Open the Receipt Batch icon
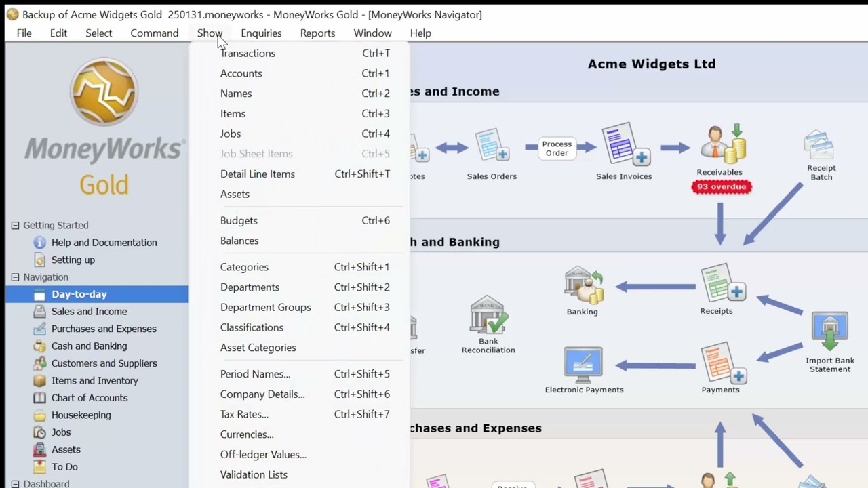This screenshot has width=868, height=488. click(820, 145)
